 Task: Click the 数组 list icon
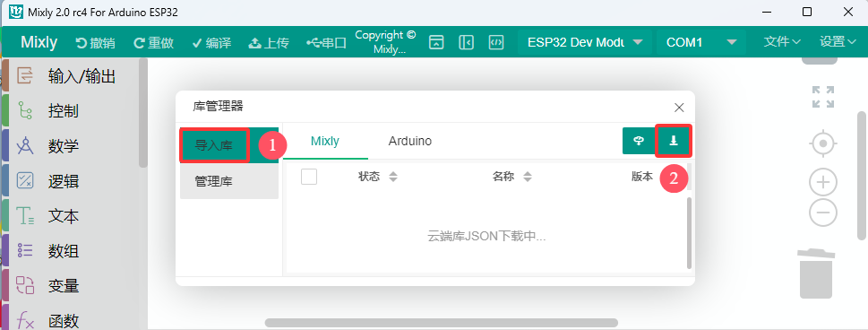25,251
